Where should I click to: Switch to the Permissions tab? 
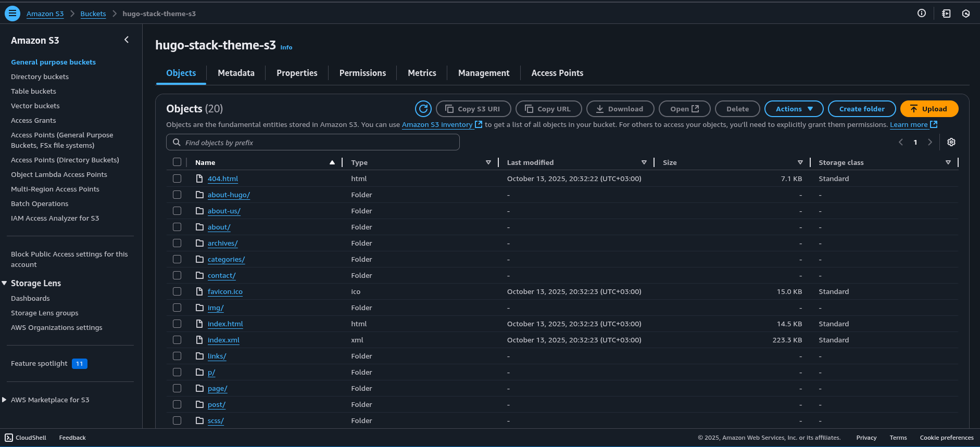[x=362, y=73]
